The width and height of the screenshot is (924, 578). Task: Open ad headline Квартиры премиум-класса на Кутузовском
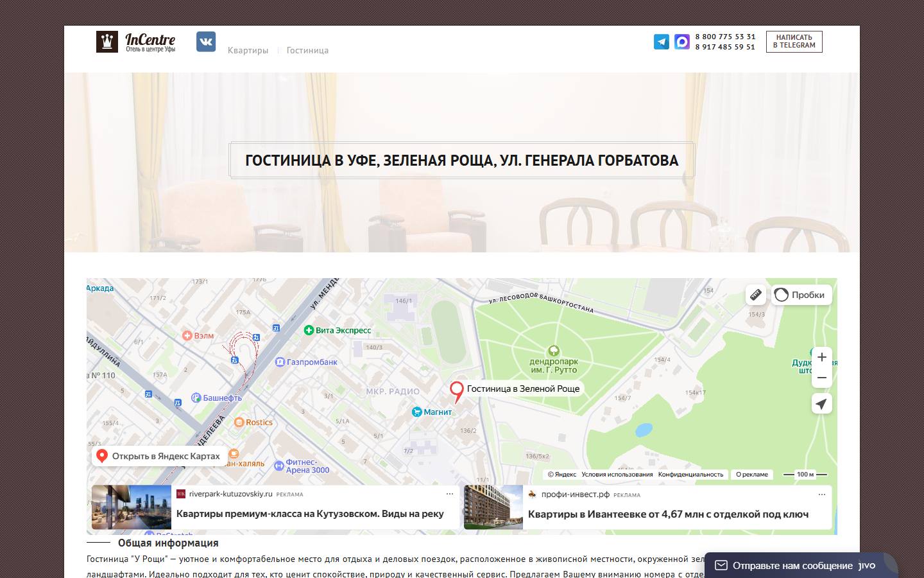pos(310,514)
